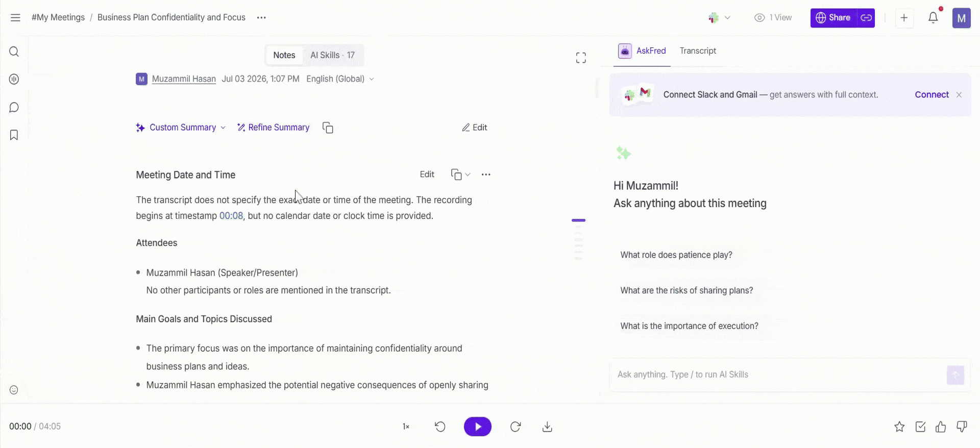This screenshot has width=980, height=448.
Task: Open the comments icon in sidebar
Action: [x=14, y=107]
